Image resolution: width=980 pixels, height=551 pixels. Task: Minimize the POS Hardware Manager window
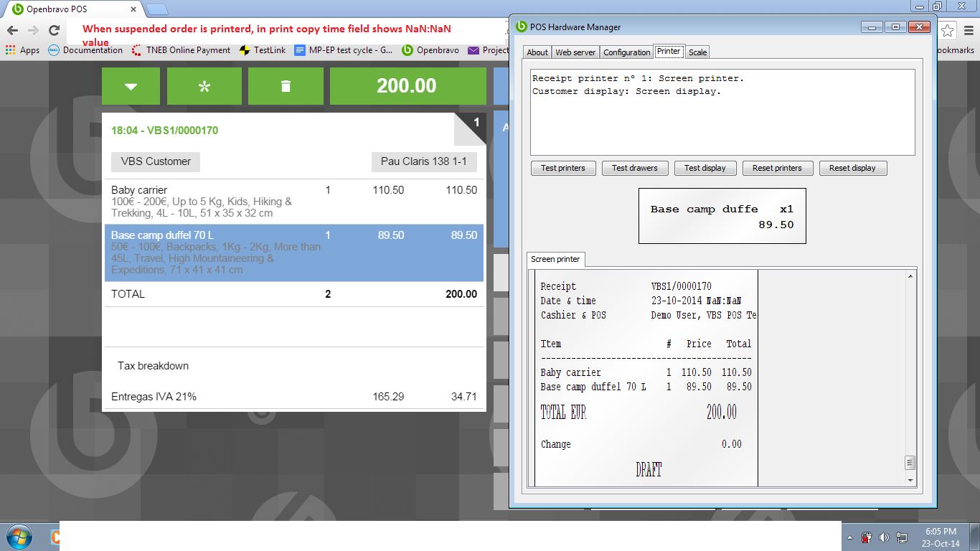coord(872,27)
